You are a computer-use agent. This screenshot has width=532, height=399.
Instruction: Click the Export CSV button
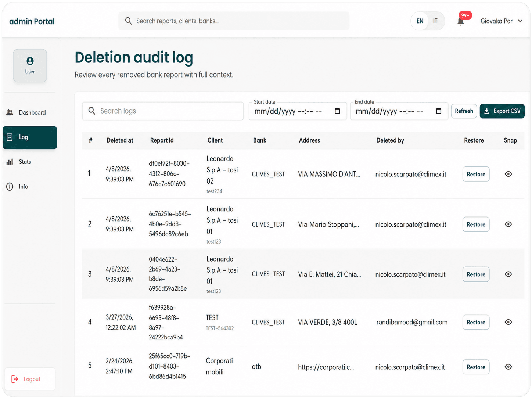(x=502, y=111)
